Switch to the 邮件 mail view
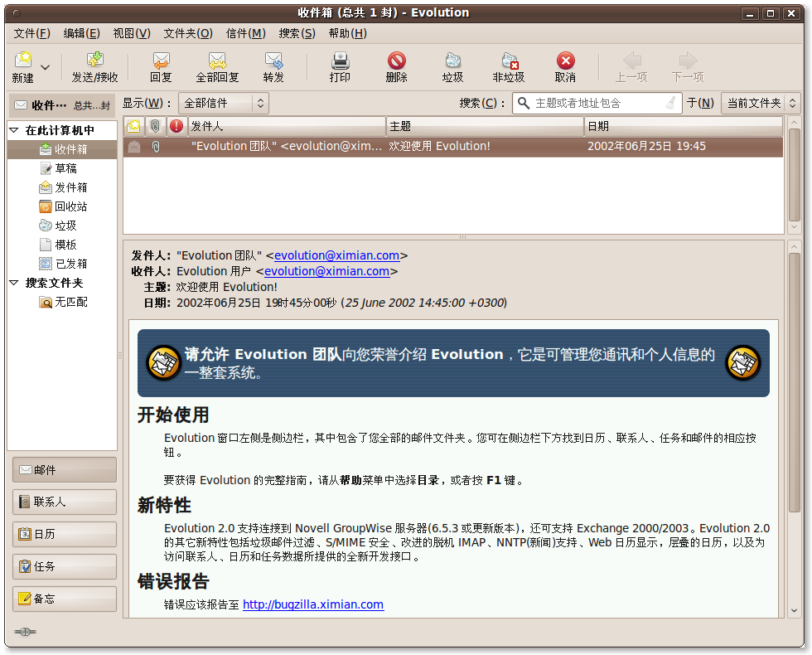 [x=65, y=470]
